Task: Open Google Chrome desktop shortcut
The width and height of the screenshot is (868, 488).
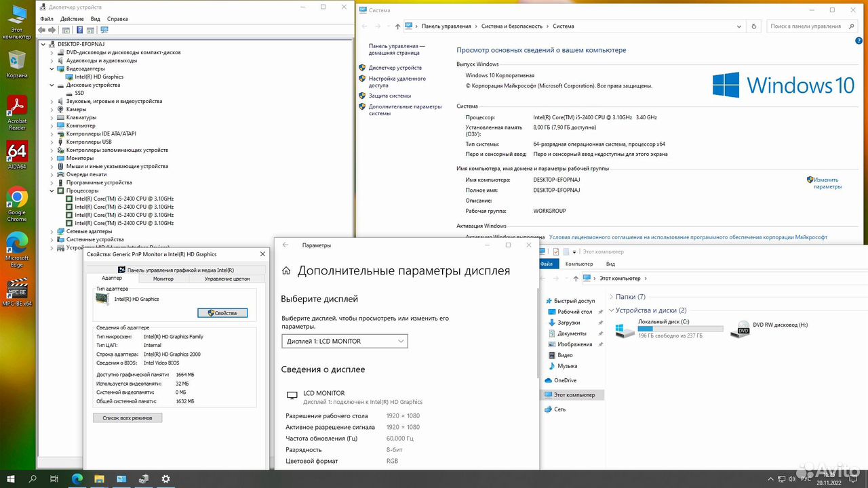Action: pyautogui.click(x=17, y=204)
